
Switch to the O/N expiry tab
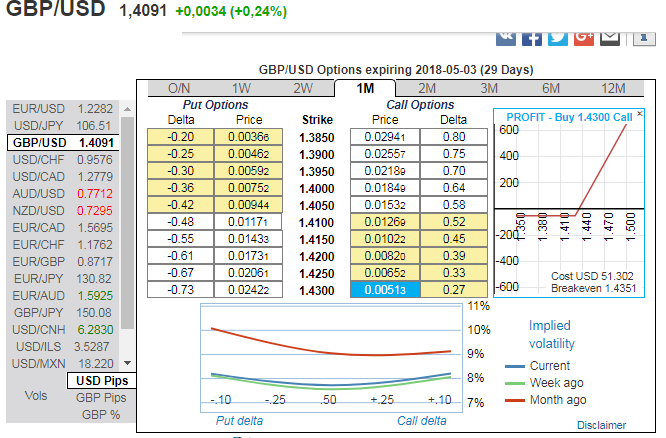tap(179, 88)
